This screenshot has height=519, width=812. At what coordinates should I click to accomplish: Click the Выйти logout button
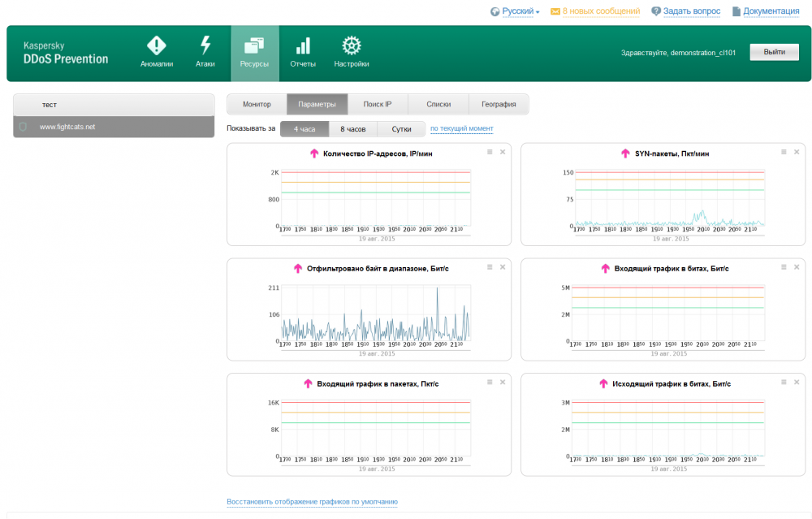pyautogui.click(x=773, y=52)
